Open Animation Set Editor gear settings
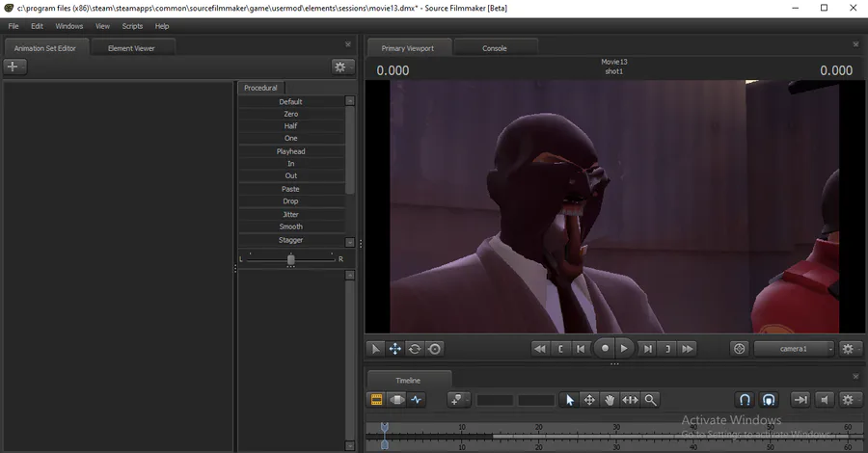 pos(342,67)
